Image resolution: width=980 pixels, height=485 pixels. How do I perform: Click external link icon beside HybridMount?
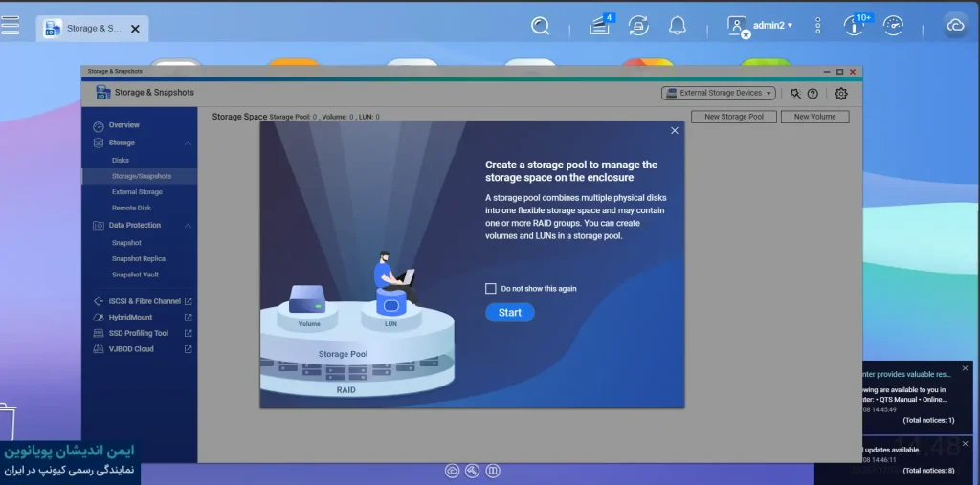[x=189, y=318]
